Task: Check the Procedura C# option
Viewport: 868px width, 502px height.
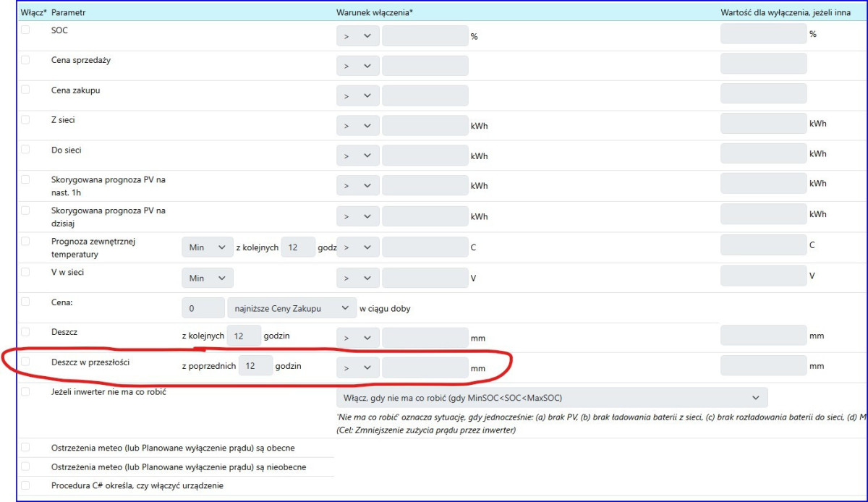Action: [26, 485]
